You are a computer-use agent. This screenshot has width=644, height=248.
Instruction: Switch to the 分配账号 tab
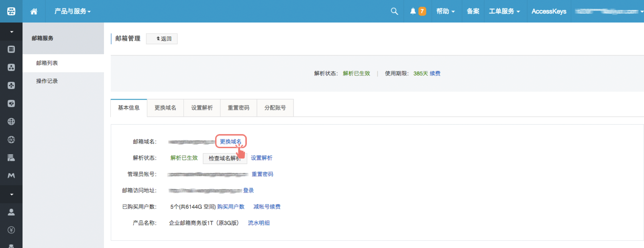[275, 108]
